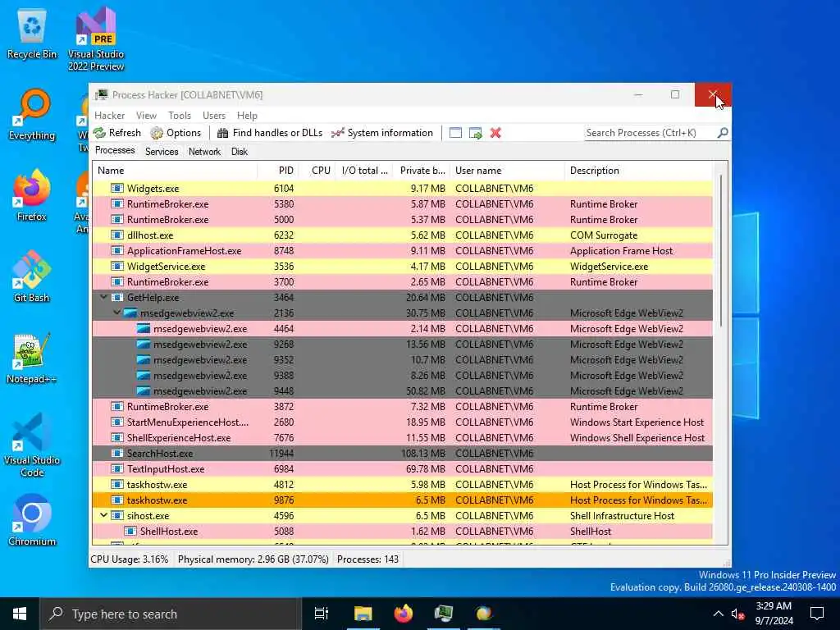The image size is (840, 630).
Task: Collapse the msedgewebview2.exe 2136 node
Action: coord(116,313)
